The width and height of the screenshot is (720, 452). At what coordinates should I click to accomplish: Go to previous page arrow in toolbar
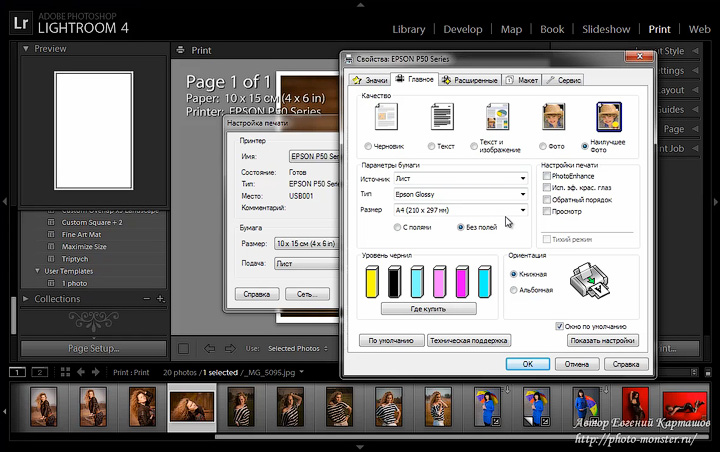pos(209,349)
